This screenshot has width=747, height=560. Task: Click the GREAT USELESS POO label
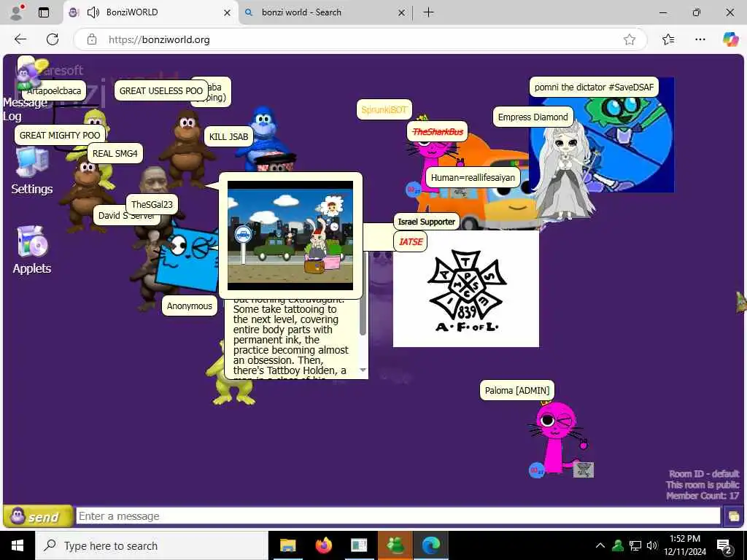(161, 90)
